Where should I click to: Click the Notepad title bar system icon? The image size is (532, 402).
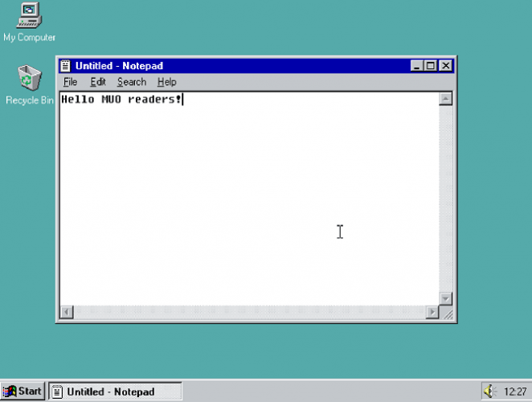(x=65, y=66)
